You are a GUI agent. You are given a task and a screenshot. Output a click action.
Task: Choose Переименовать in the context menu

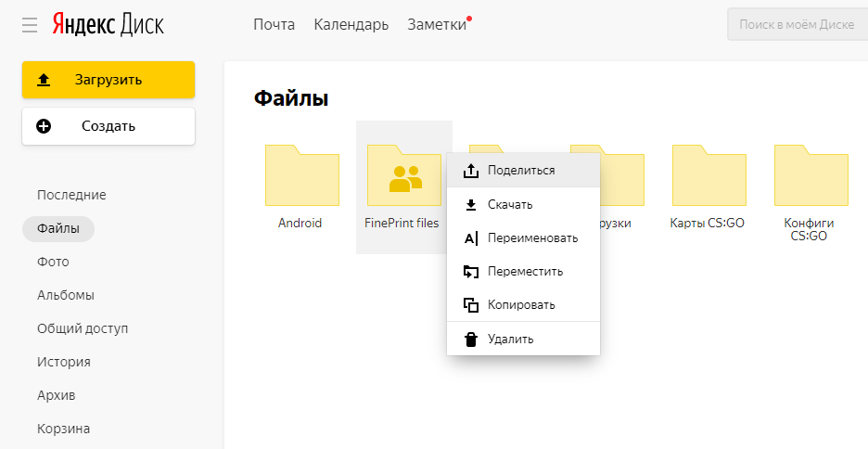click(x=523, y=238)
